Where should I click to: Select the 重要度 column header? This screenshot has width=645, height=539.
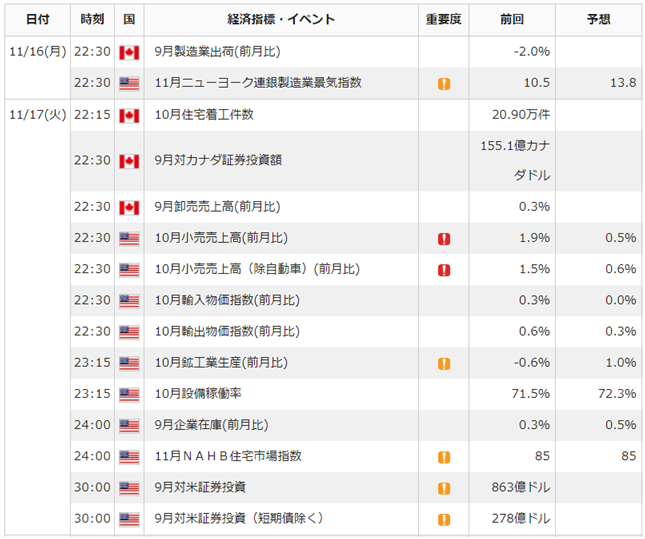click(444, 19)
